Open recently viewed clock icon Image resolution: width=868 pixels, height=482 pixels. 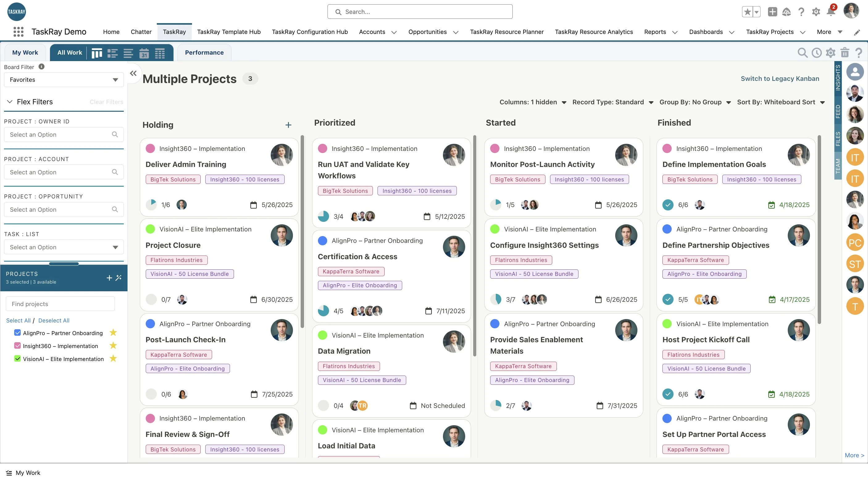tap(817, 52)
